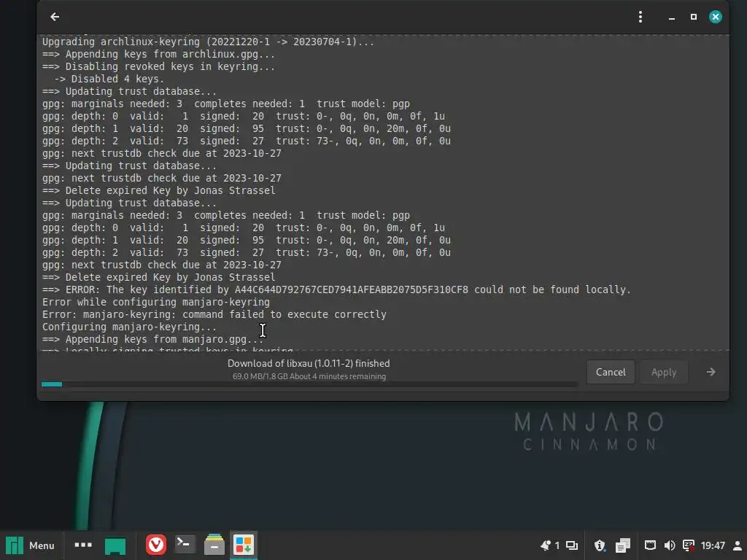Click the three-dots grouped launcher in the taskbar
Screen dimensions: 747x560
point(83,545)
